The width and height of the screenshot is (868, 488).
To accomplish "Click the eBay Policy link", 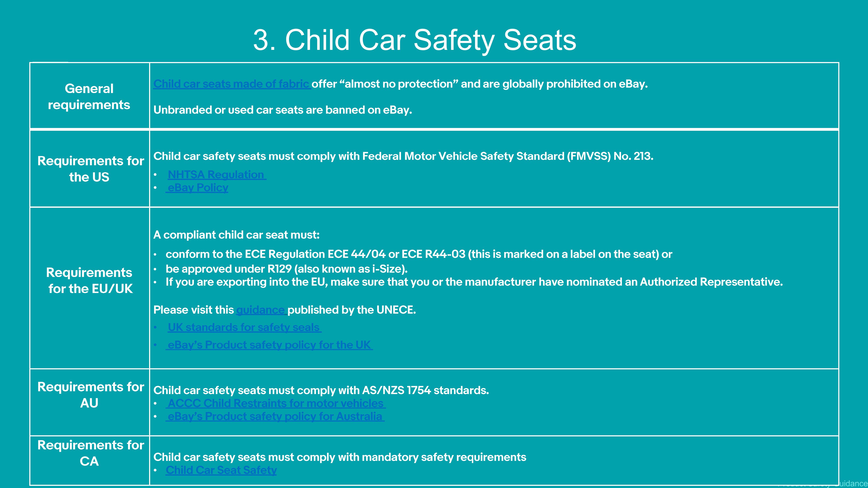I will pyautogui.click(x=197, y=188).
